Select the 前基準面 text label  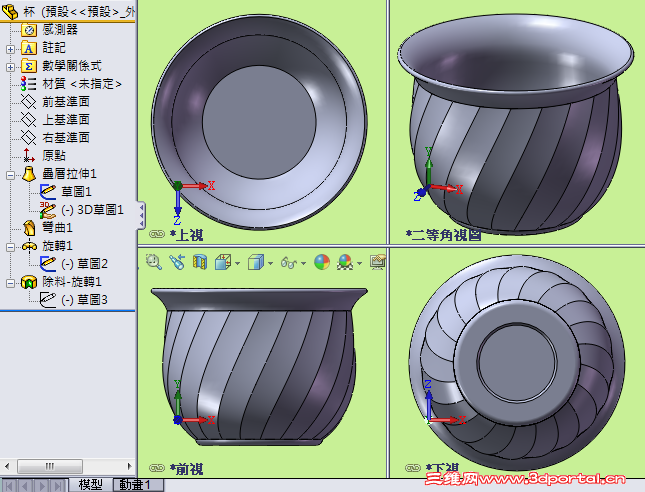click(66, 102)
